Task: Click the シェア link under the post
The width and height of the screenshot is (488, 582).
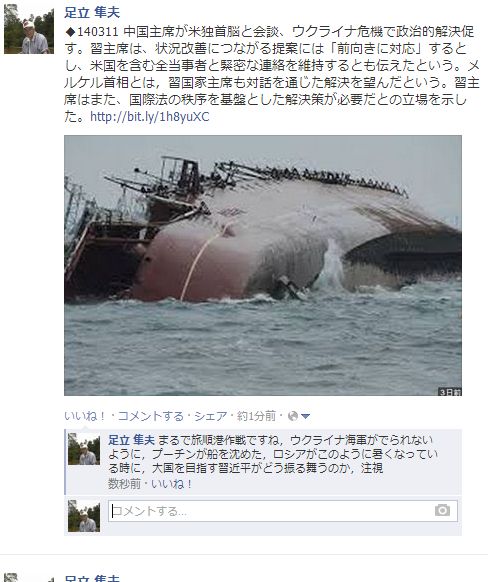Action: click(x=210, y=416)
